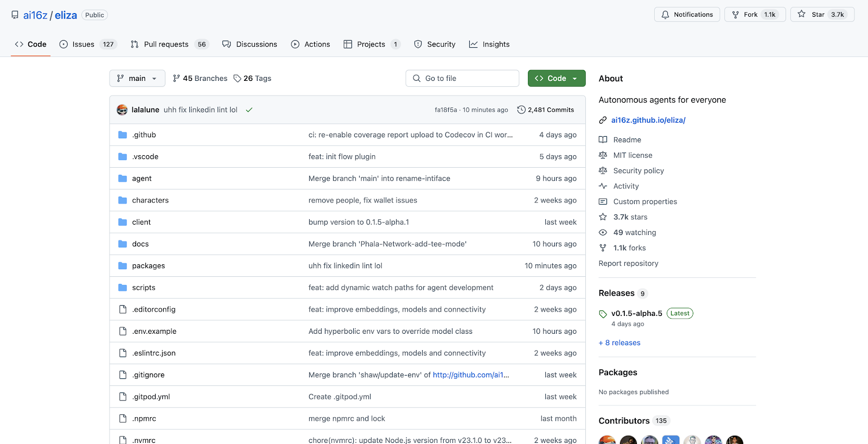
Task: Click Report repository
Action: click(x=628, y=263)
